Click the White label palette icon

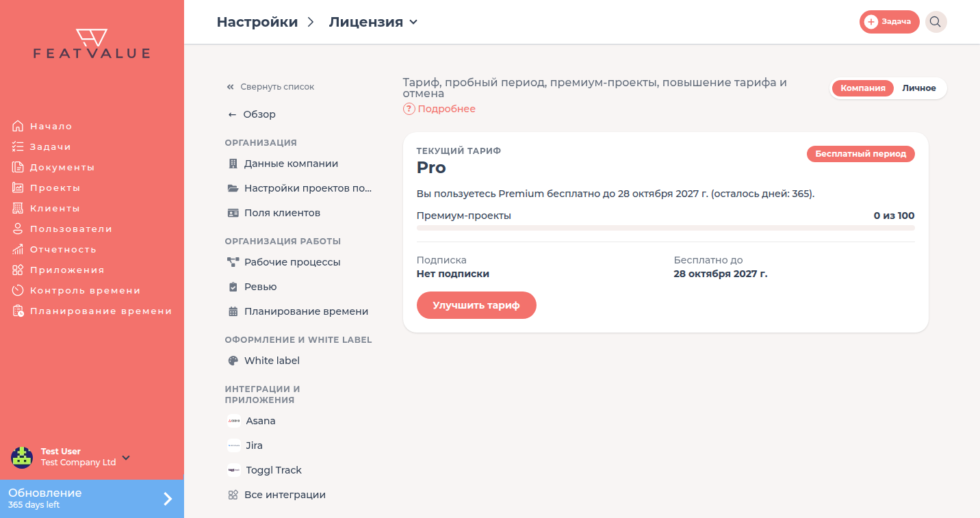pos(233,361)
